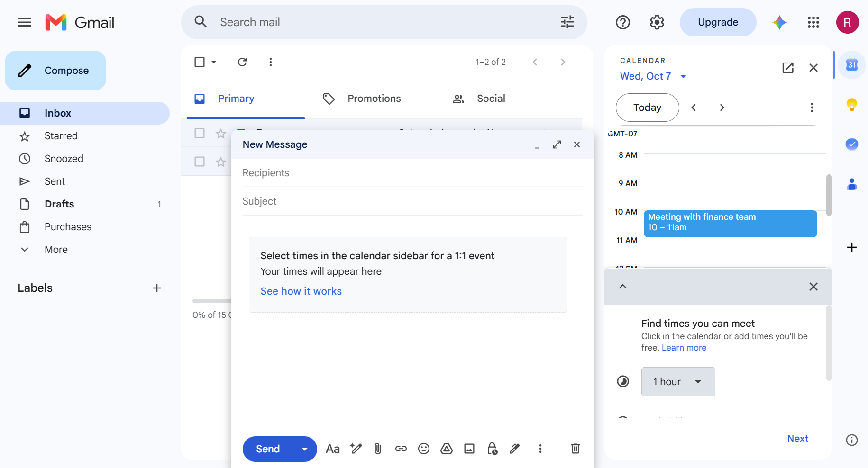This screenshot has height=468, width=868.
Task: Open Keep side panel icon
Action: pyautogui.click(x=852, y=105)
